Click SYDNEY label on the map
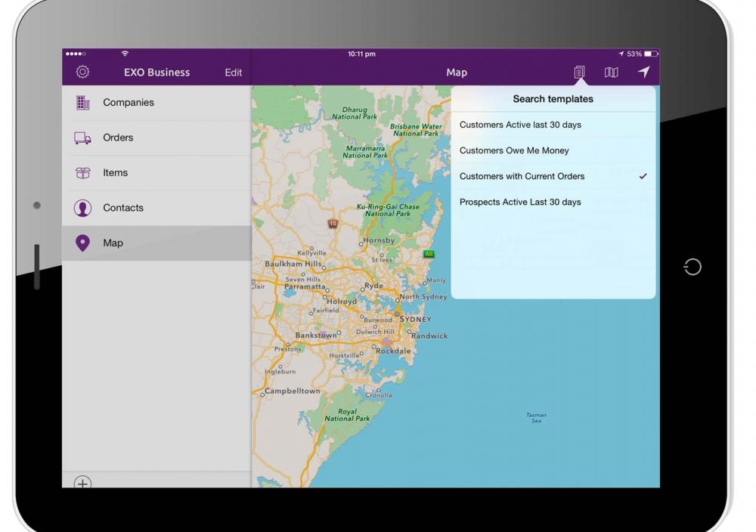Screen dimensions: 756x532 [415, 319]
